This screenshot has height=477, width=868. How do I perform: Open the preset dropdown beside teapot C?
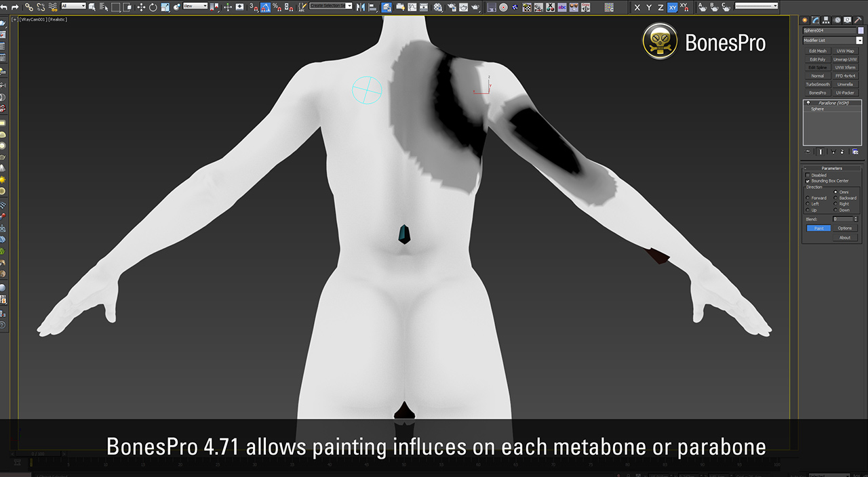click(x=756, y=6)
